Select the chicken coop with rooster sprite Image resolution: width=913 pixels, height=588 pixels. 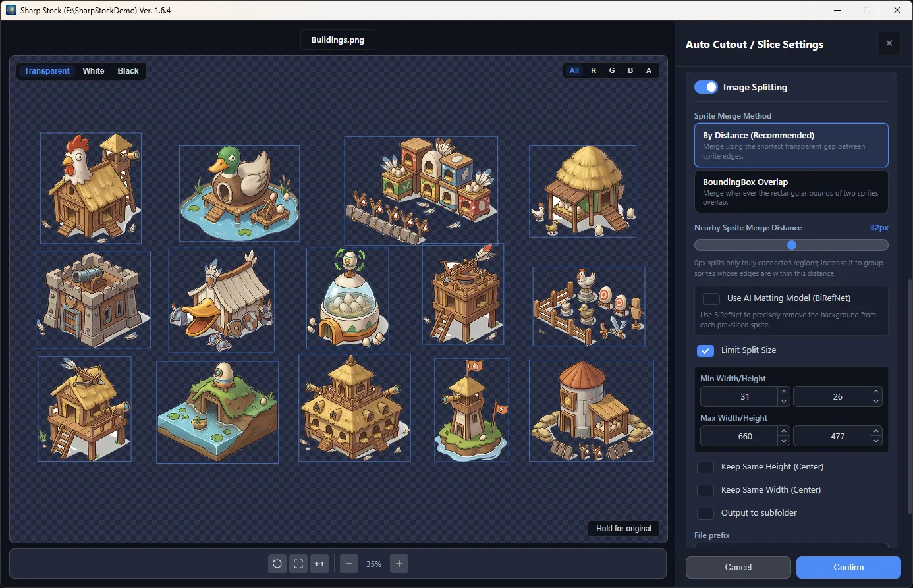[91, 188]
